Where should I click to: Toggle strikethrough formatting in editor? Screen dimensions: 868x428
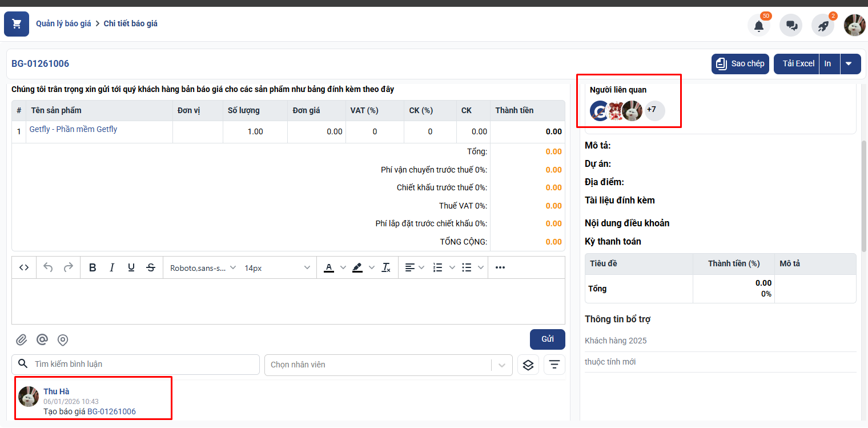151,267
